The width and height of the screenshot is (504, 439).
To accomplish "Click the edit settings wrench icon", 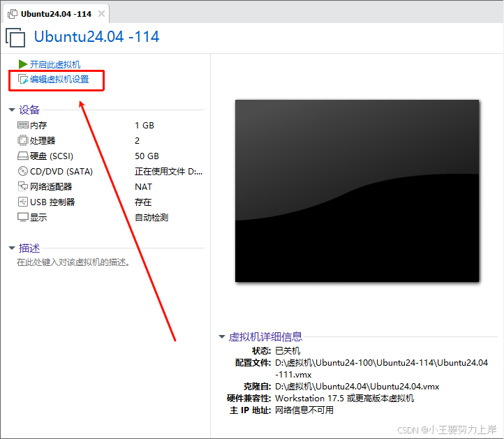I will [22, 79].
